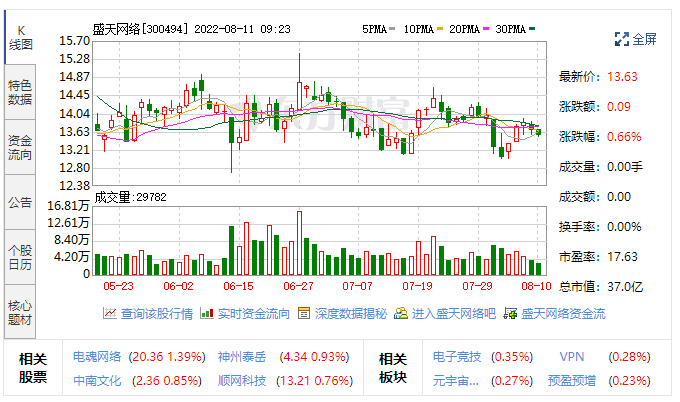
Task: Open the 元宇宙 sector link
Action: (456, 381)
